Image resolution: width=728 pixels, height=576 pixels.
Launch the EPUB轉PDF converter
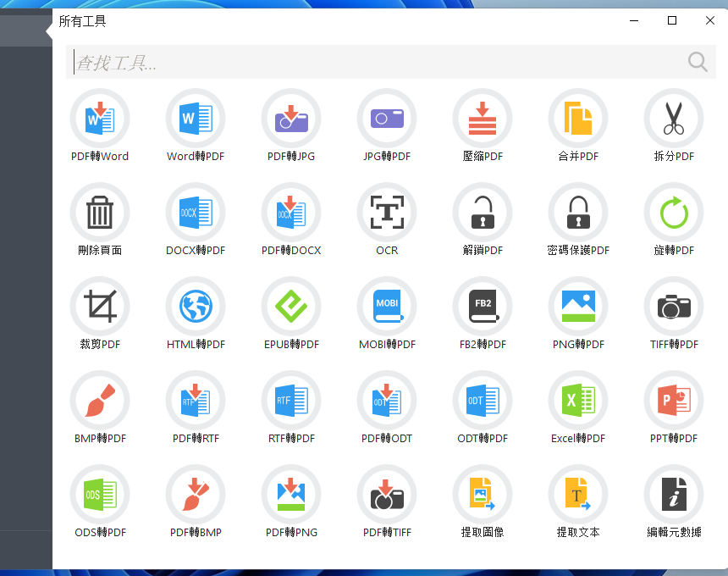click(x=291, y=307)
